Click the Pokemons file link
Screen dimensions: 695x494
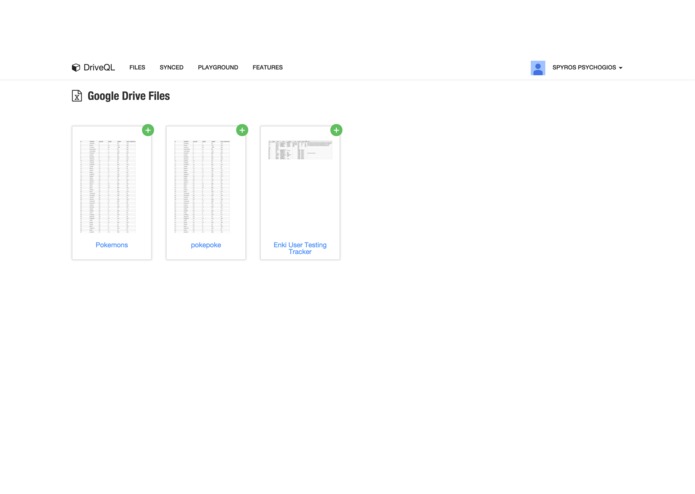(x=112, y=245)
